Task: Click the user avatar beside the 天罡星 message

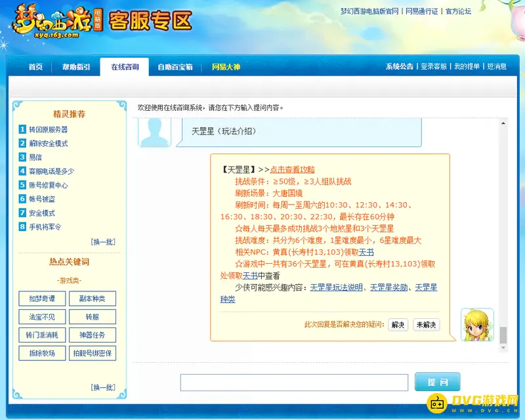Action: [154, 133]
